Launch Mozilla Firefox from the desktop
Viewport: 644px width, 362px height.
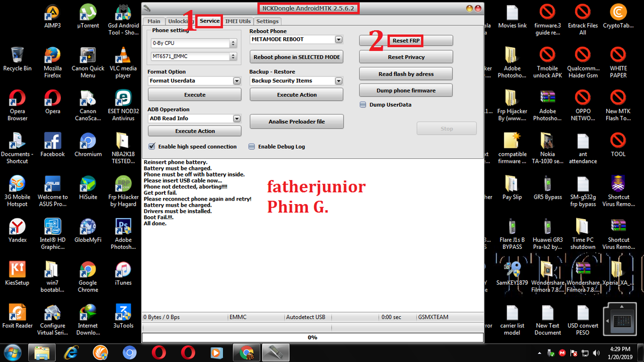click(x=52, y=63)
